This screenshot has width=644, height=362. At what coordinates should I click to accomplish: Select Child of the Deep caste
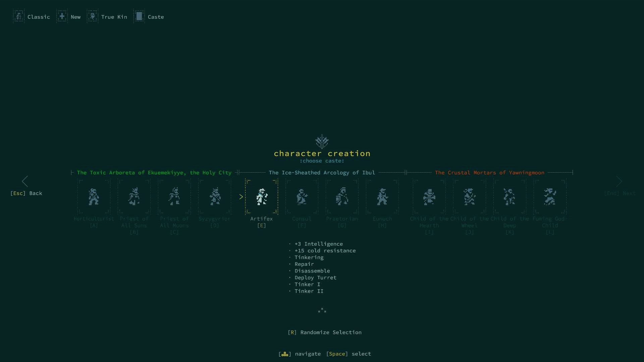(x=510, y=197)
